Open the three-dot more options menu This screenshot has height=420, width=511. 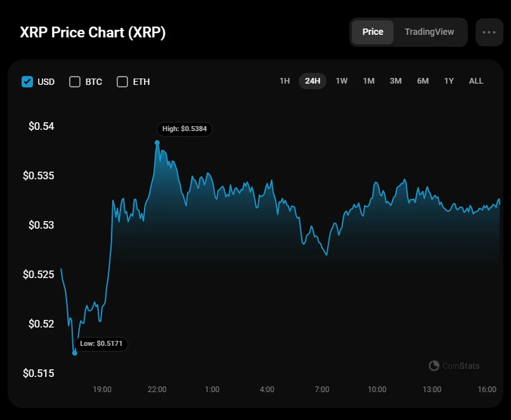(x=489, y=32)
